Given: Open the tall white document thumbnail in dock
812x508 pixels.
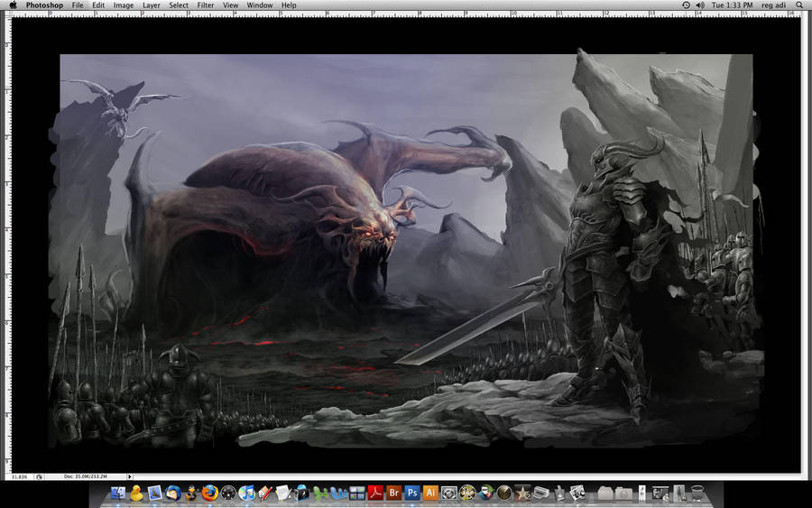Looking at the screenshot, I should pos(642,493).
